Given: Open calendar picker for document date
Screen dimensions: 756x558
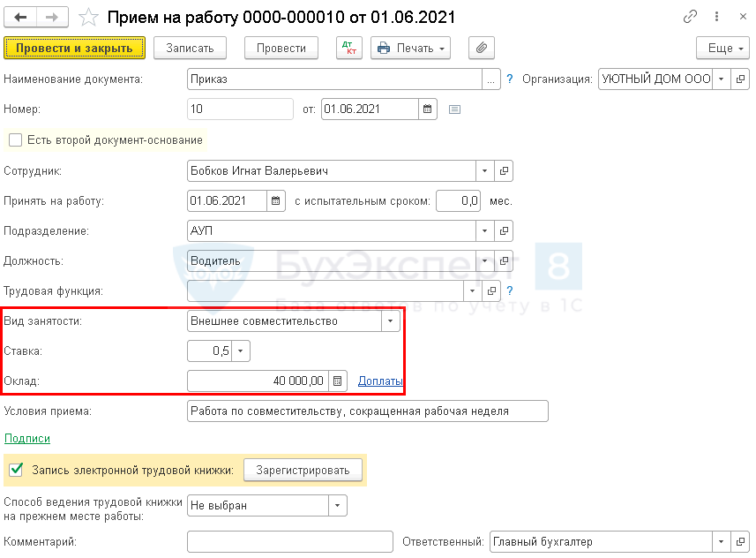Looking at the screenshot, I should [428, 109].
